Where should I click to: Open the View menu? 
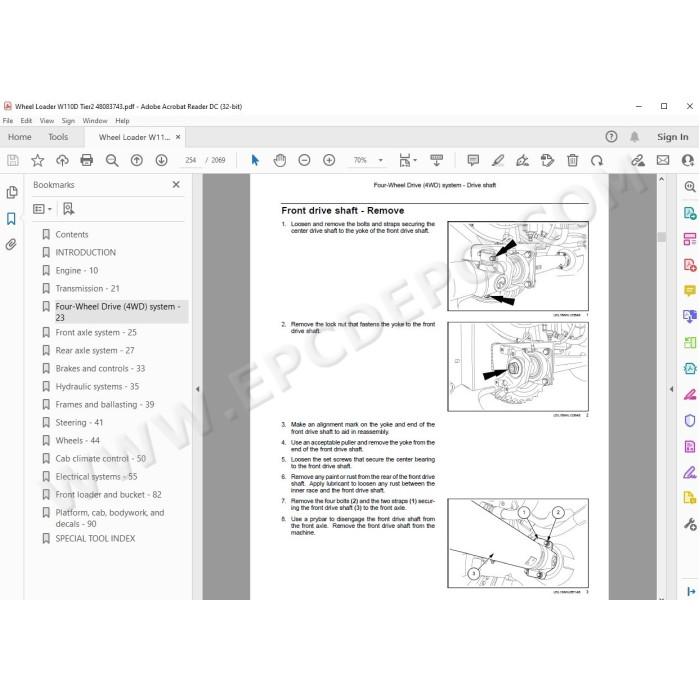(46, 121)
